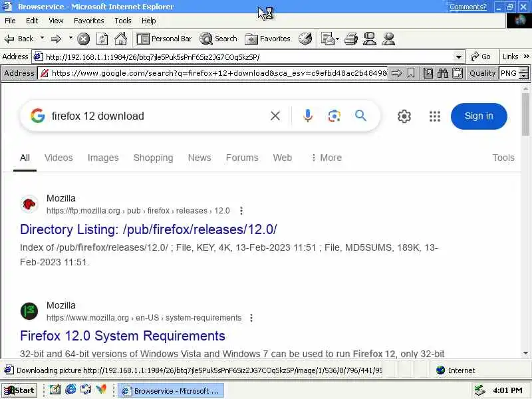
Task: Click the Google logo in search box
Action: pyautogui.click(x=38, y=116)
